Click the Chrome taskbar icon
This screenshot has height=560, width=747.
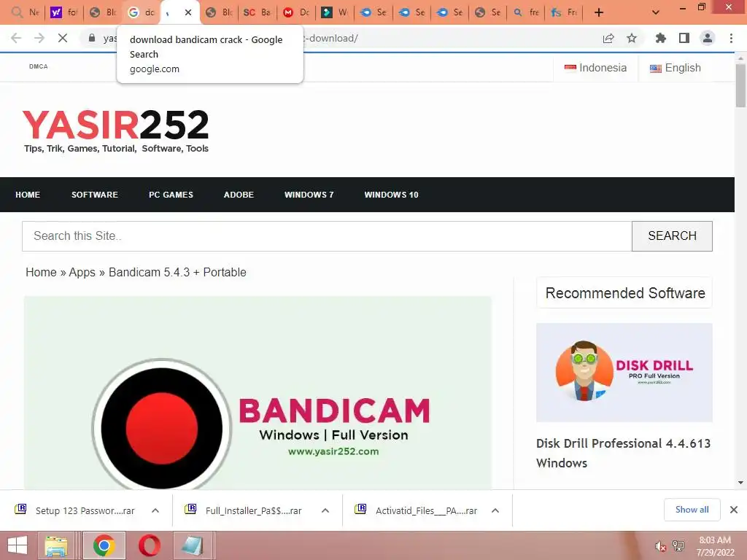pyautogui.click(x=104, y=545)
